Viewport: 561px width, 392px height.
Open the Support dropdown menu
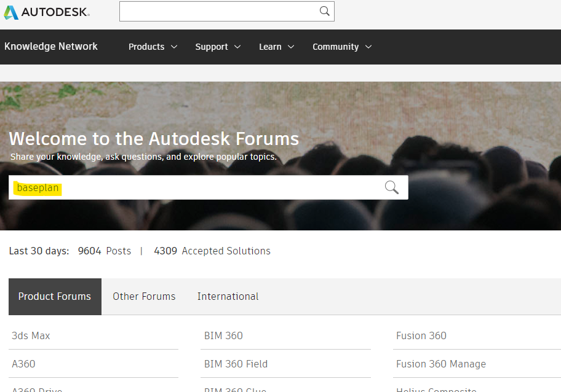(217, 46)
